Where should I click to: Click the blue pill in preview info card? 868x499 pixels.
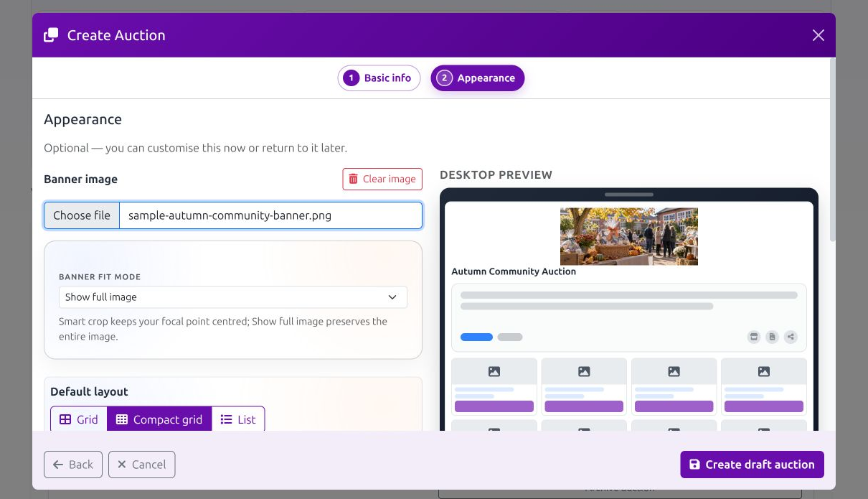click(x=476, y=337)
